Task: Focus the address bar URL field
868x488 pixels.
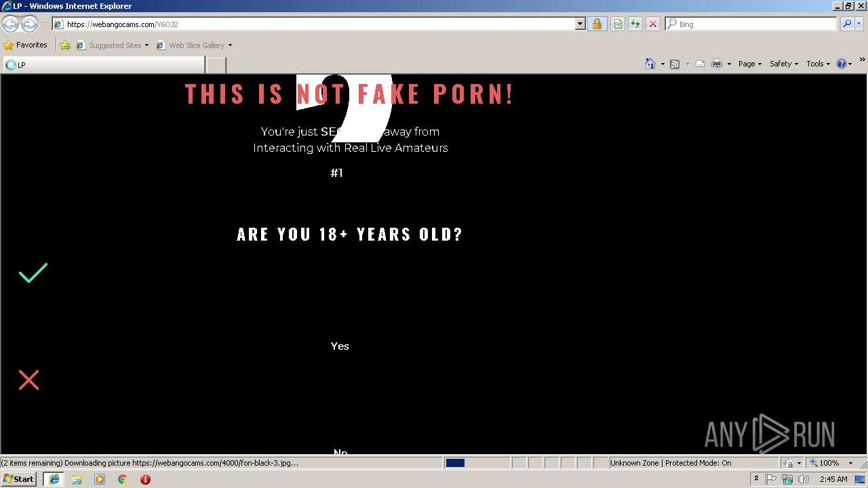Action: [314, 24]
